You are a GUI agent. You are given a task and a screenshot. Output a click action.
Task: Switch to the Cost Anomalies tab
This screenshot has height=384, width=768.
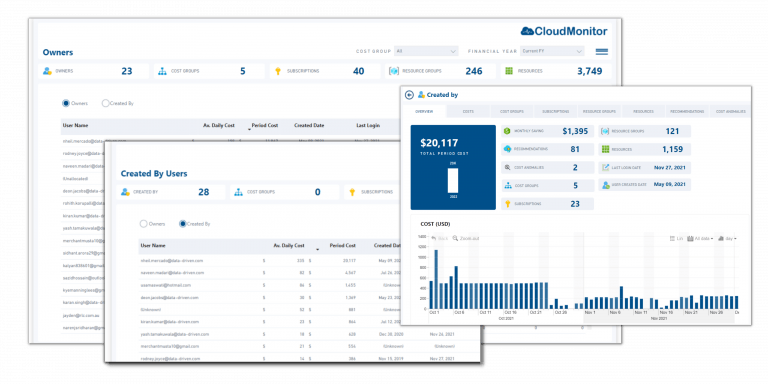pyautogui.click(x=731, y=112)
